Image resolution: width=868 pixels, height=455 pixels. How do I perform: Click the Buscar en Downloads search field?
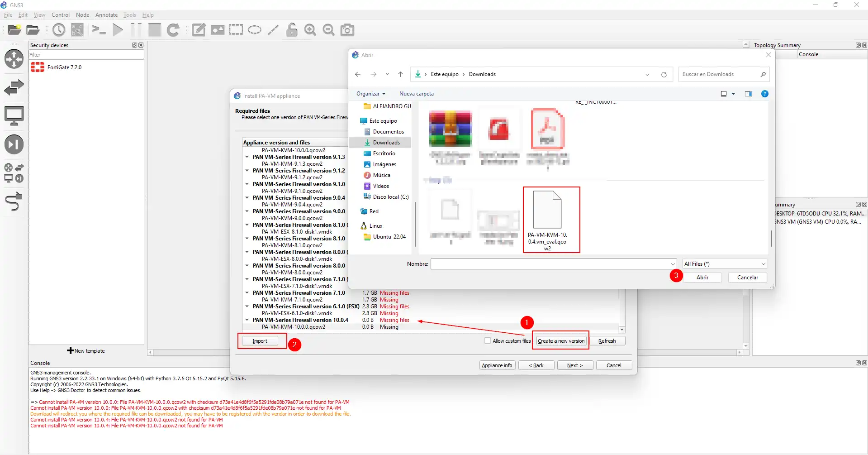click(x=724, y=74)
